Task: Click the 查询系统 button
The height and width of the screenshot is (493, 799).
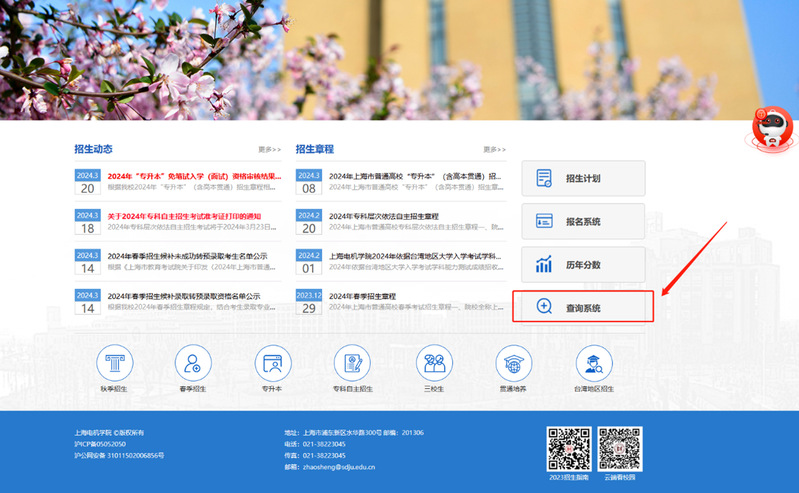Action: pos(583,307)
